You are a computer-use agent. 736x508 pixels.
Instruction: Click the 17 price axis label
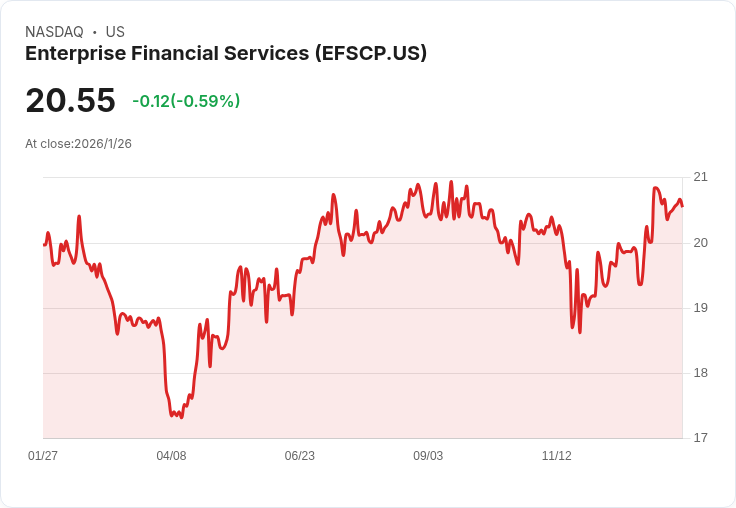tap(700, 438)
